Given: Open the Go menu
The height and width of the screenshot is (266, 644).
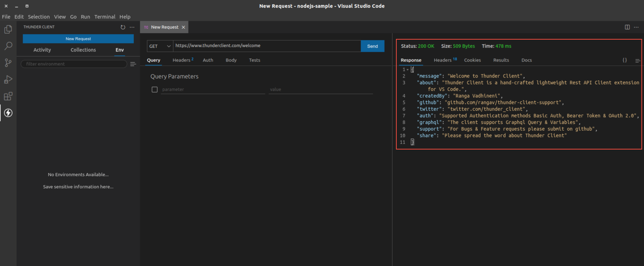Looking at the screenshot, I should tap(73, 17).
